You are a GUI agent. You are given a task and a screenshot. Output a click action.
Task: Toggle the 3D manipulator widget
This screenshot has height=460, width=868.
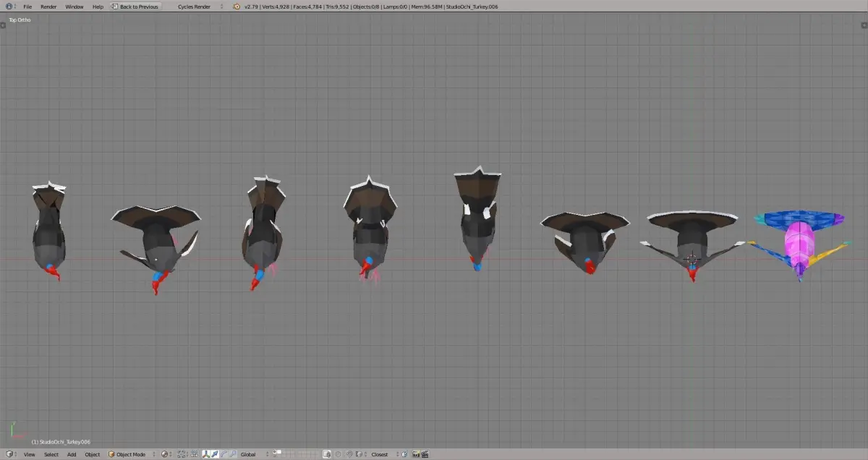click(206, 454)
